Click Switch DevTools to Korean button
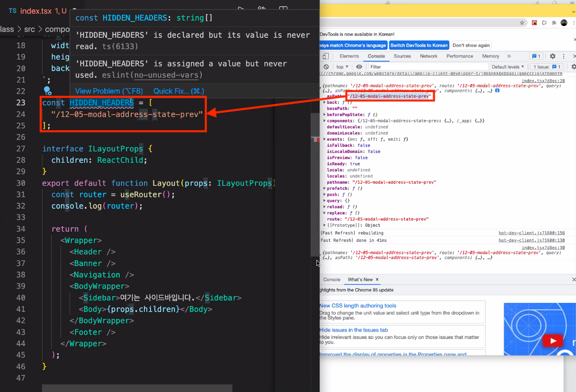The height and width of the screenshot is (392, 576). 419,45
